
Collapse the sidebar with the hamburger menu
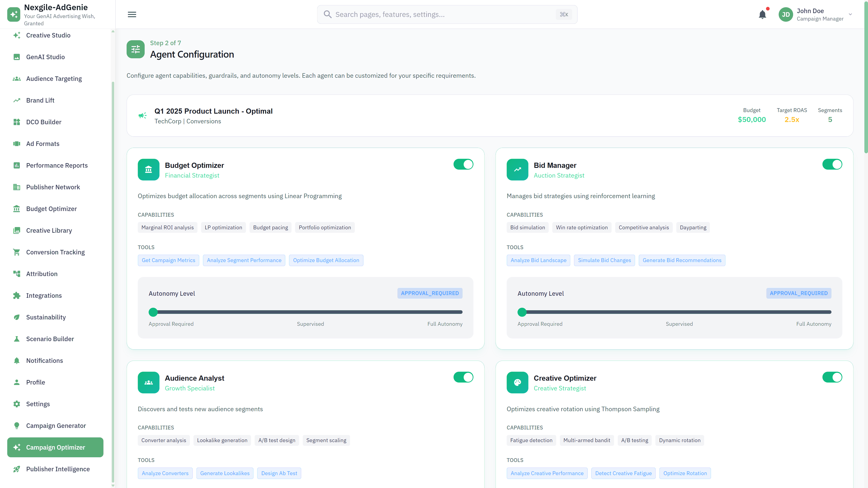pyautogui.click(x=132, y=14)
